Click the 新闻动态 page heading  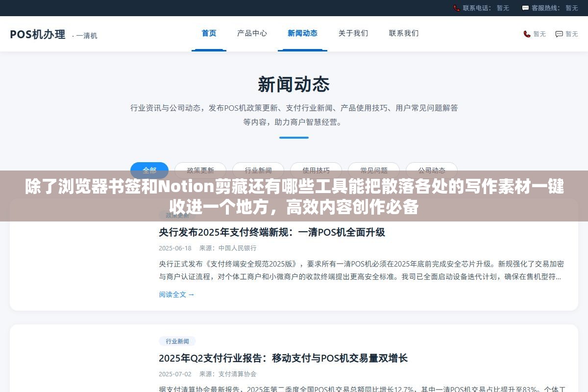point(294,84)
